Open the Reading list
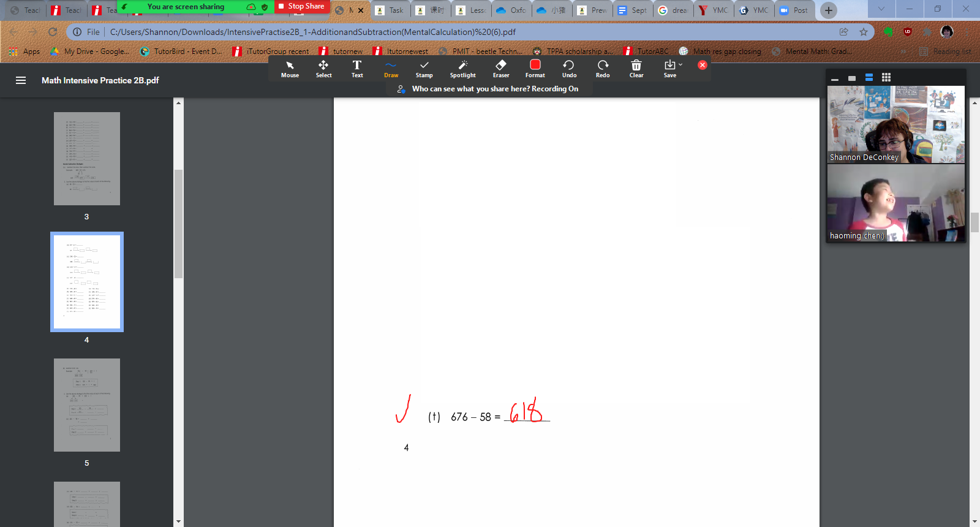The image size is (980, 527). pyautogui.click(x=945, y=51)
